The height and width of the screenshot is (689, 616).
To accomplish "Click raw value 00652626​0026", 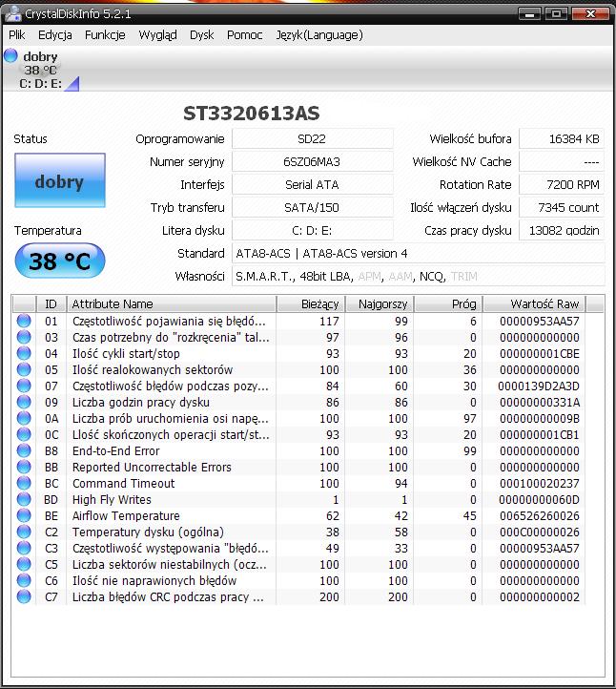I will [540, 516].
